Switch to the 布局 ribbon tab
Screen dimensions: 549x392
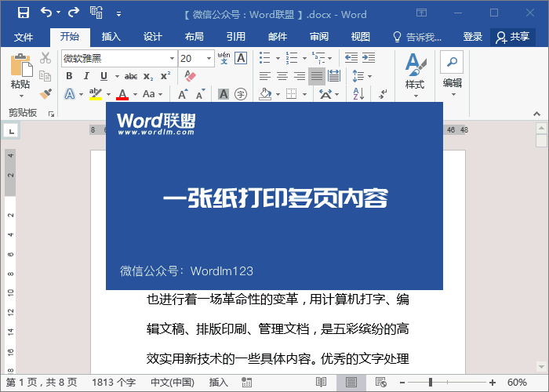195,36
